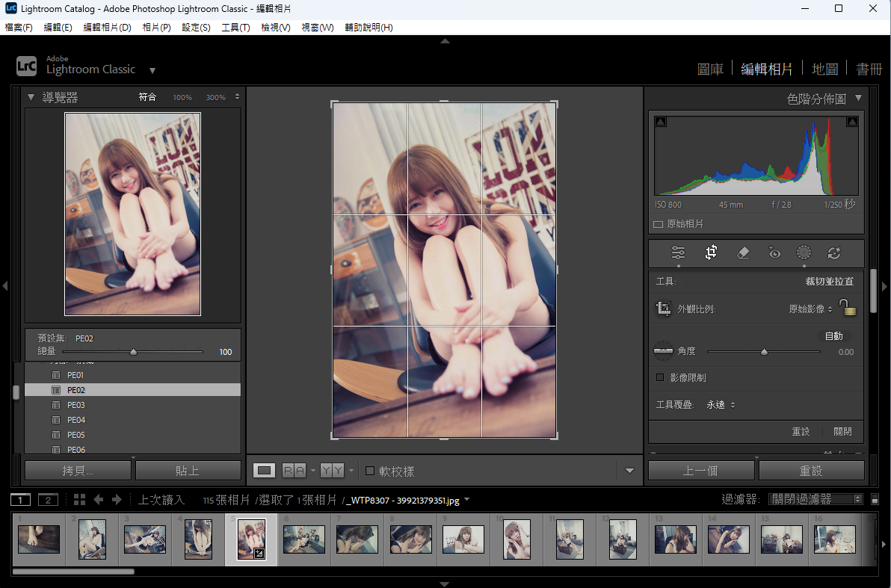
Task: Click the 角度 angle slider handle
Action: click(764, 352)
